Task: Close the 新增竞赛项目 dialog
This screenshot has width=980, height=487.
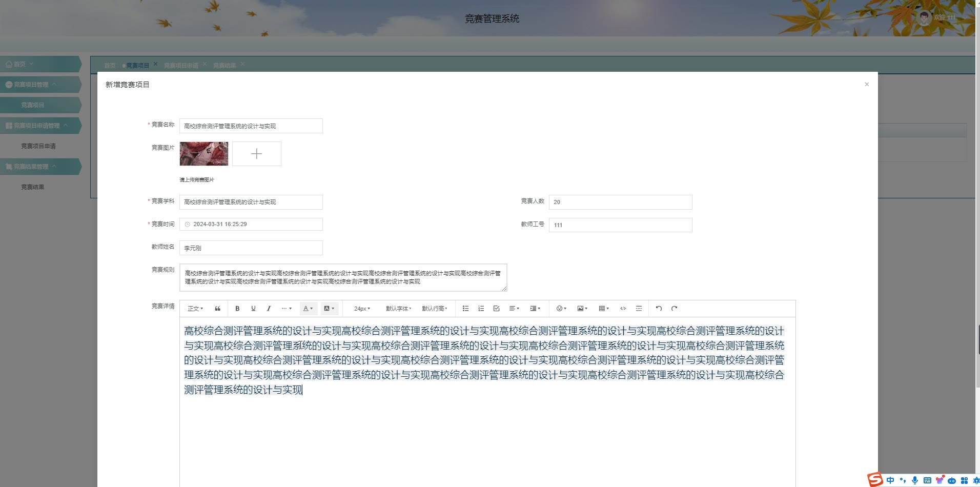Action: 867,85
